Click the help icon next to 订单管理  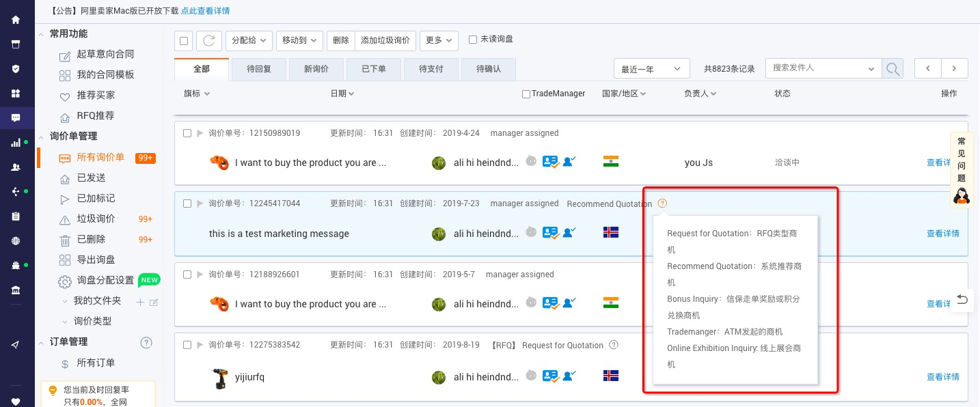[146, 342]
